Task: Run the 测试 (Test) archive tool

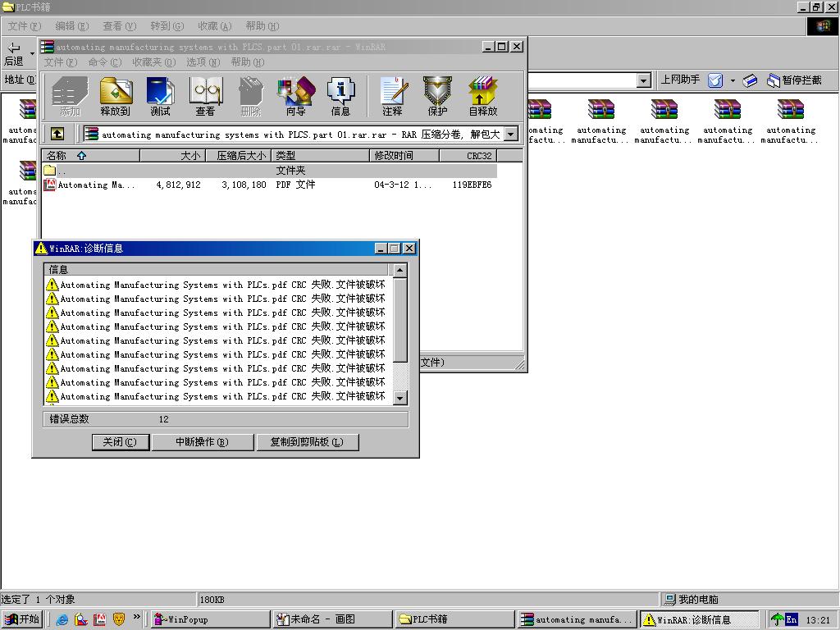Action: pyautogui.click(x=160, y=97)
